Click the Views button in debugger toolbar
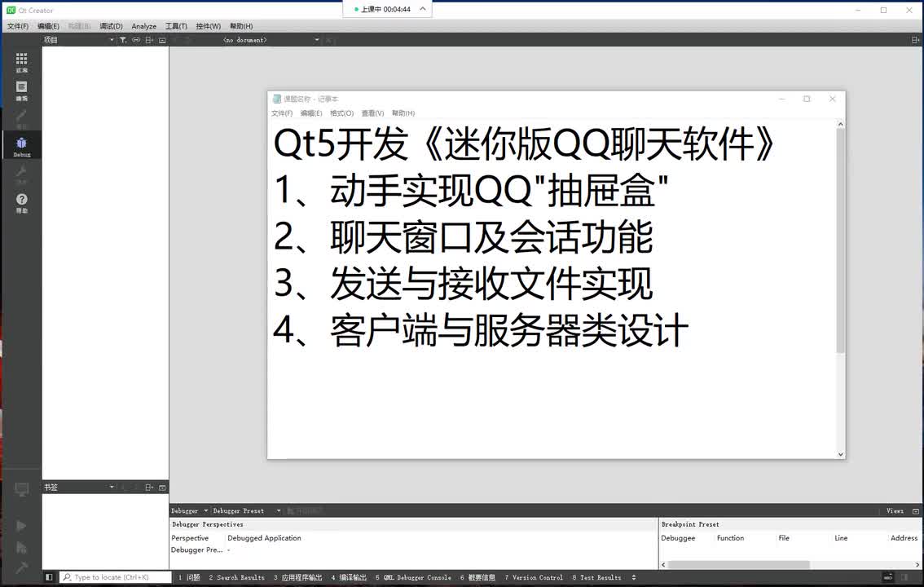 pyautogui.click(x=895, y=511)
